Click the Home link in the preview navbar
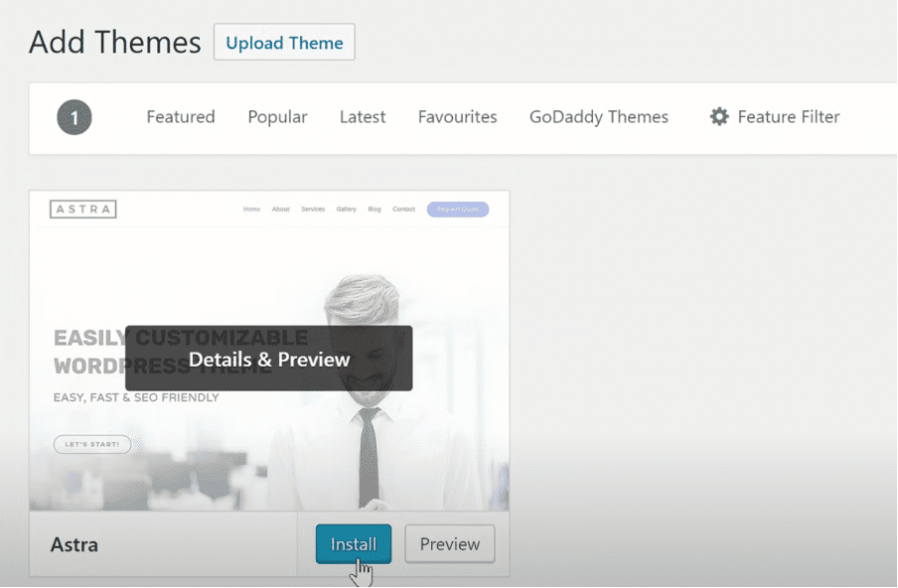The height and width of the screenshot is (588, 898). point(251,210)
